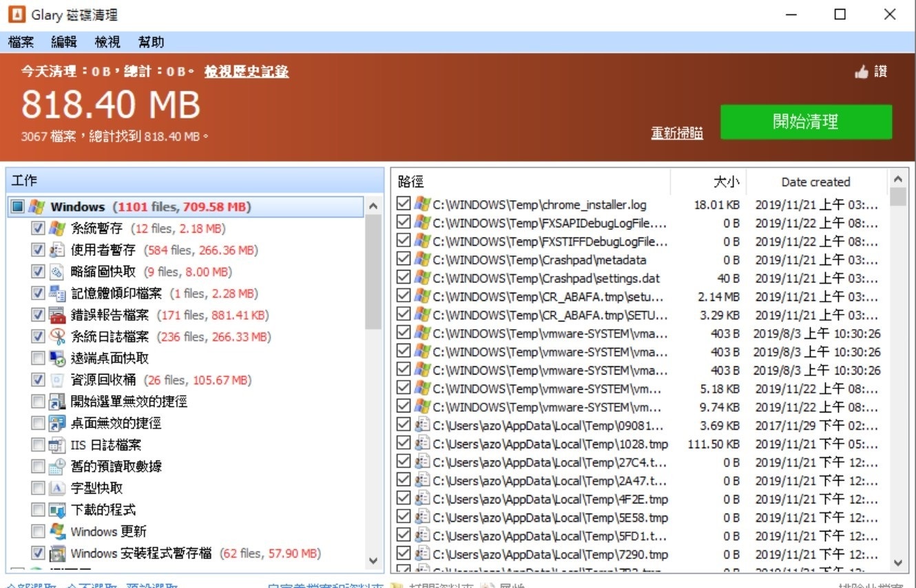The width and height of the screenshot is (916, 588).
Task: Open the 檢視歷史記錄 link
Action: (246, 72)
